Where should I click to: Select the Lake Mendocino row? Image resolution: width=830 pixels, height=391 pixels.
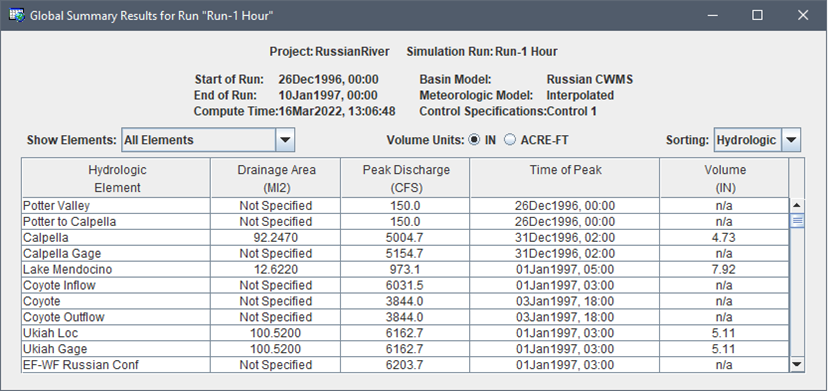pos(405,269)
